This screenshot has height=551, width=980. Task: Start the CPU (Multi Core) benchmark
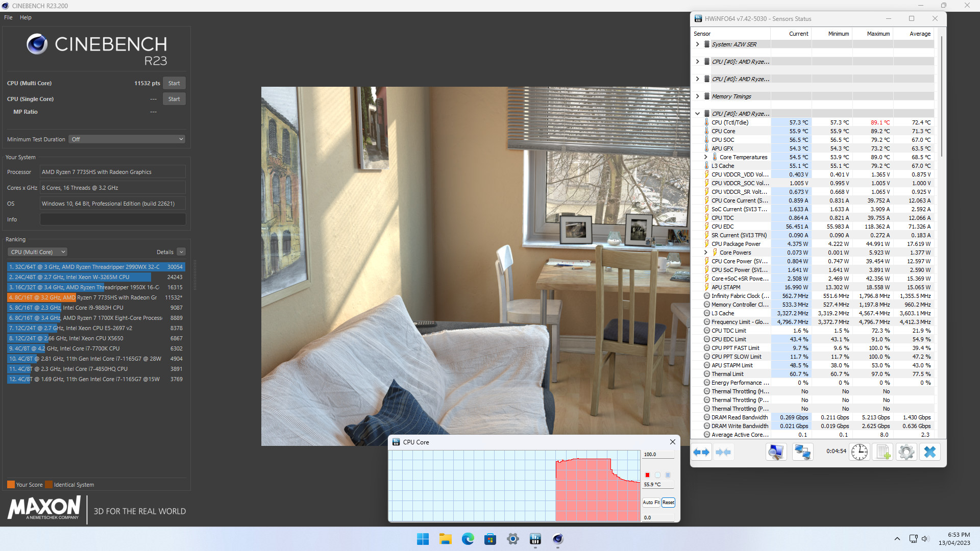click(x=174, y=83)
